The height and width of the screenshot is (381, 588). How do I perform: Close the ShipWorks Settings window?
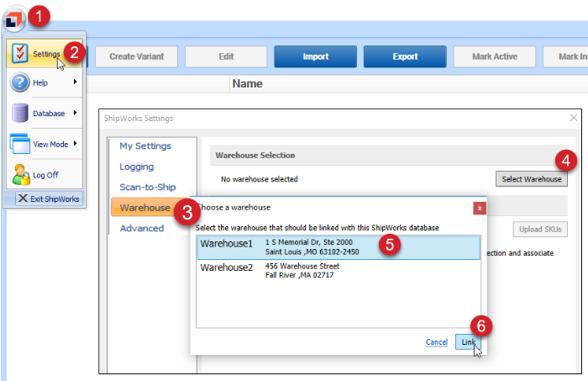click(x=574, y=118)
